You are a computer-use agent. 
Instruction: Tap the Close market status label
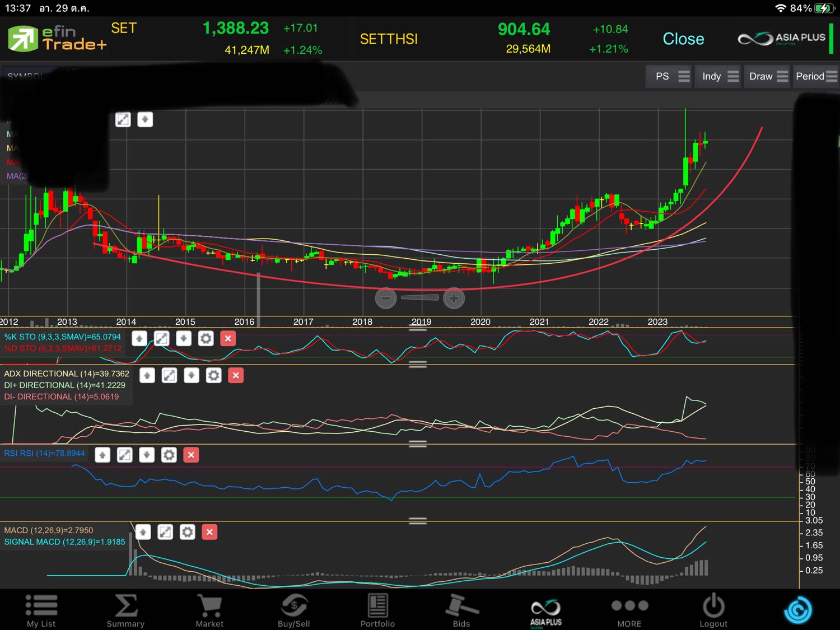click(683, 39)
